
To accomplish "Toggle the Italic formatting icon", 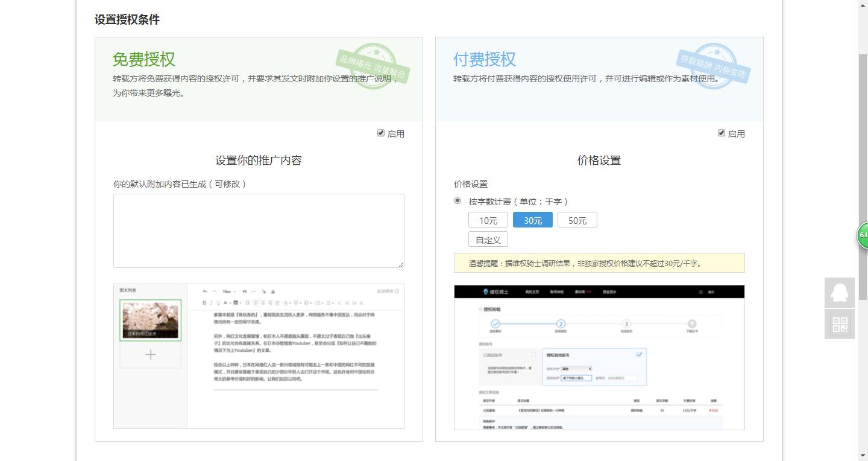I will click(211, 302).
